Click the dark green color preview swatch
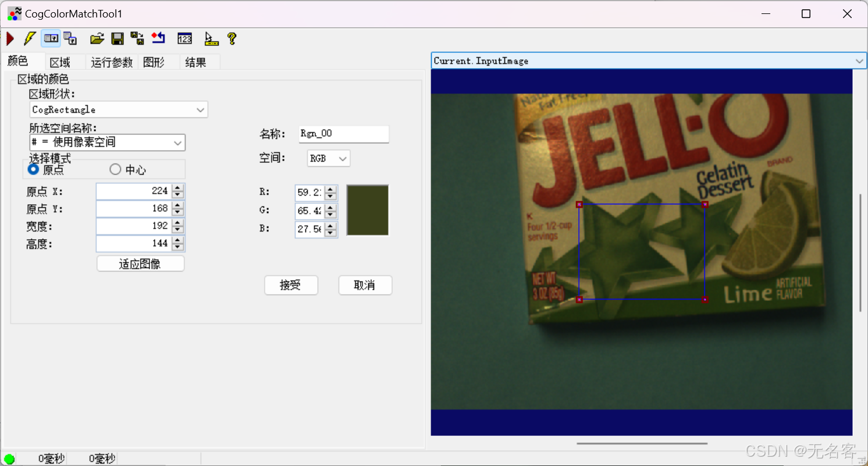The height and width of the screenshot is (466, 868). click(368, 210)
